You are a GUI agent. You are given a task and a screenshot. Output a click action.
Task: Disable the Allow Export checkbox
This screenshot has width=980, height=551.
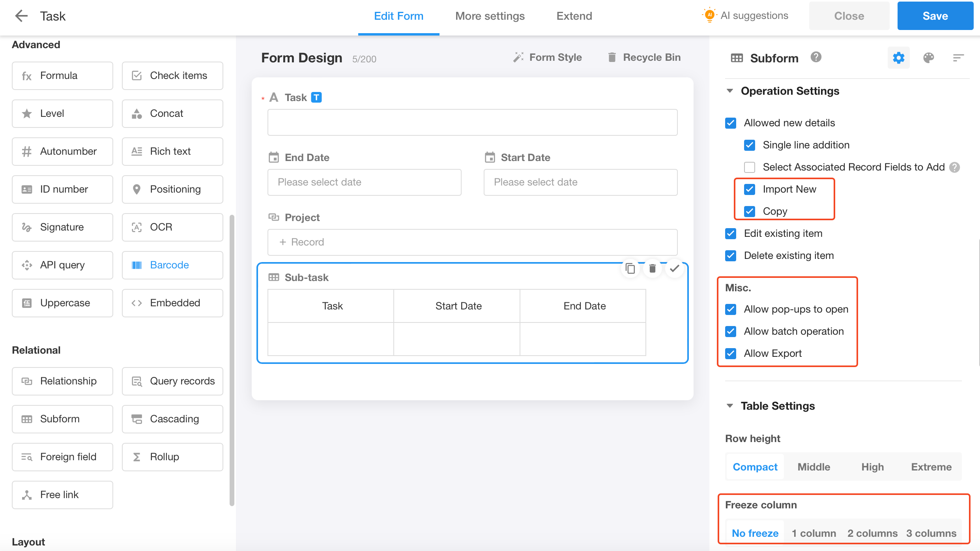click(731, 353)
